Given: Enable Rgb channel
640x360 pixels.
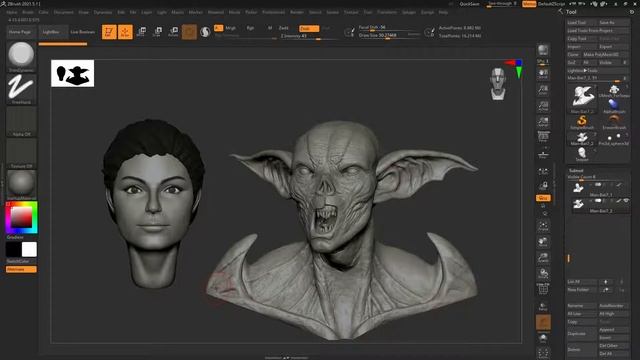Looking at the screenshot, I should tap(250, 28).
